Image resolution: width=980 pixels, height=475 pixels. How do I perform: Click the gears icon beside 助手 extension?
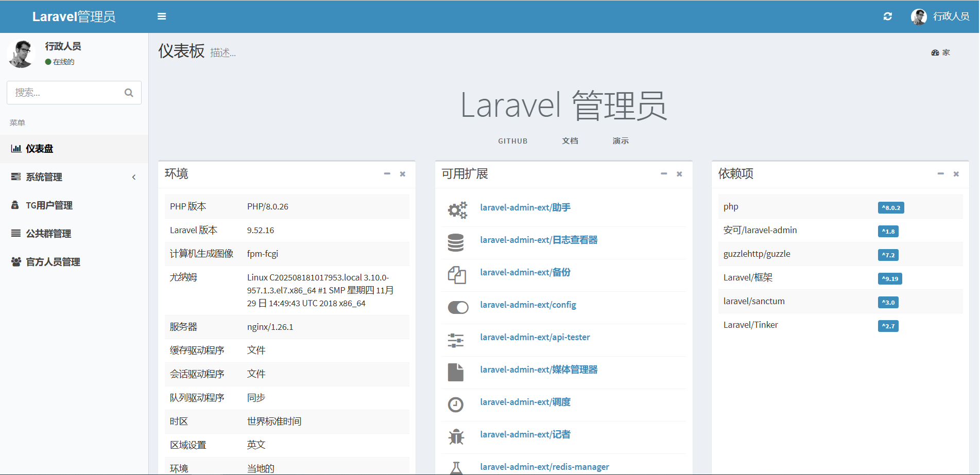coord(457,209)
